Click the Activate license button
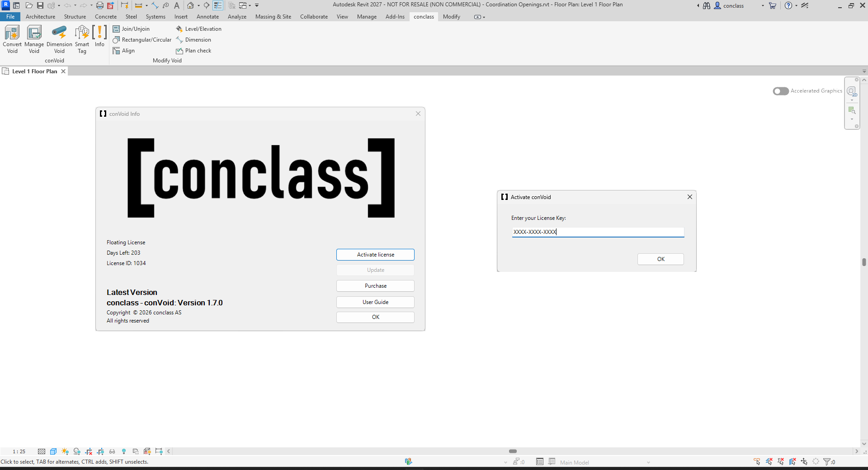 pos(375,255)
